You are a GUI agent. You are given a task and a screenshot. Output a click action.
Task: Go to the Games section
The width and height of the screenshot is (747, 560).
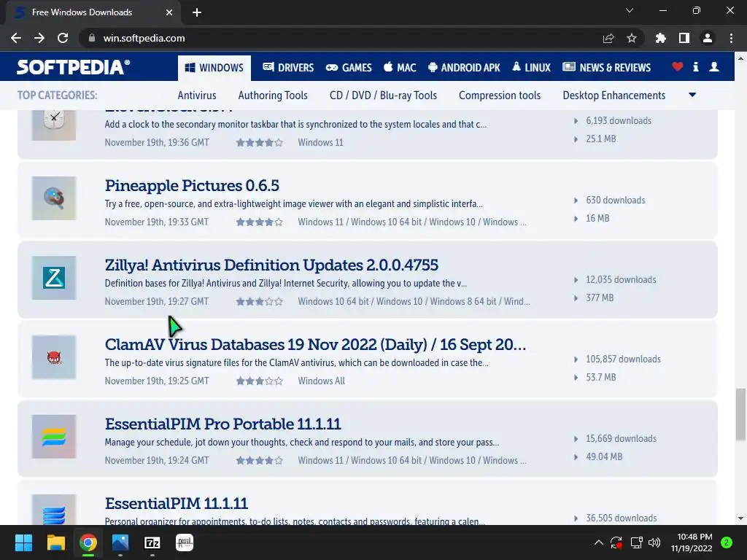tap(349, 68)
